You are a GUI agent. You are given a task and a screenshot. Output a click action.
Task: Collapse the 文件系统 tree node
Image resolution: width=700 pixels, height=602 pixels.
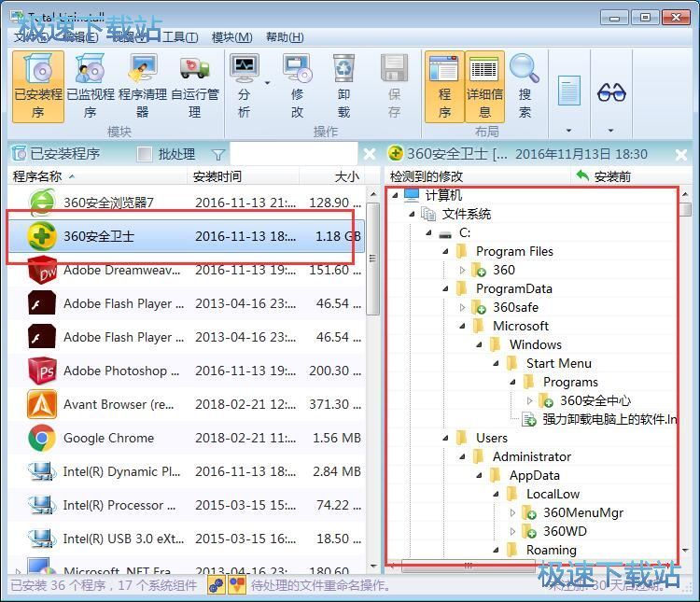(412, 215)
